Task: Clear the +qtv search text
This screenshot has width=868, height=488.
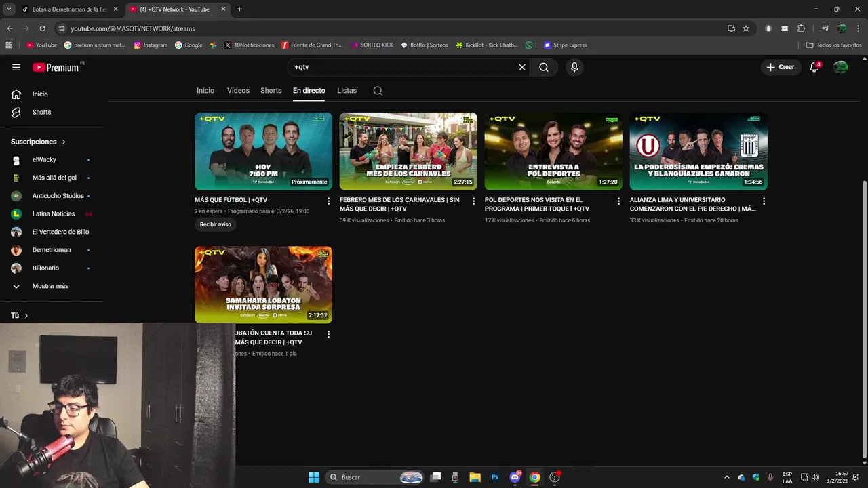Action: pos(522,67)
